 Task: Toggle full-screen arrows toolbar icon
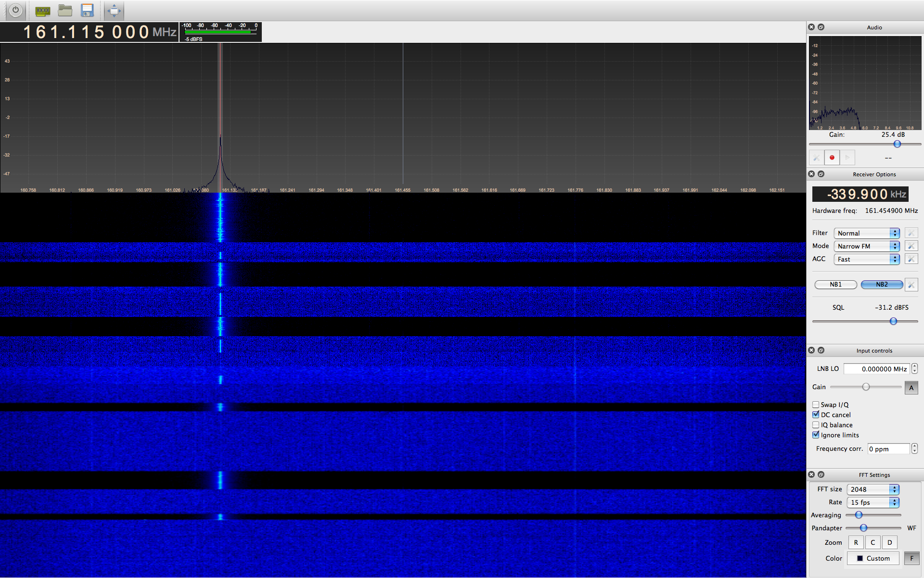[x=114, y=10]
